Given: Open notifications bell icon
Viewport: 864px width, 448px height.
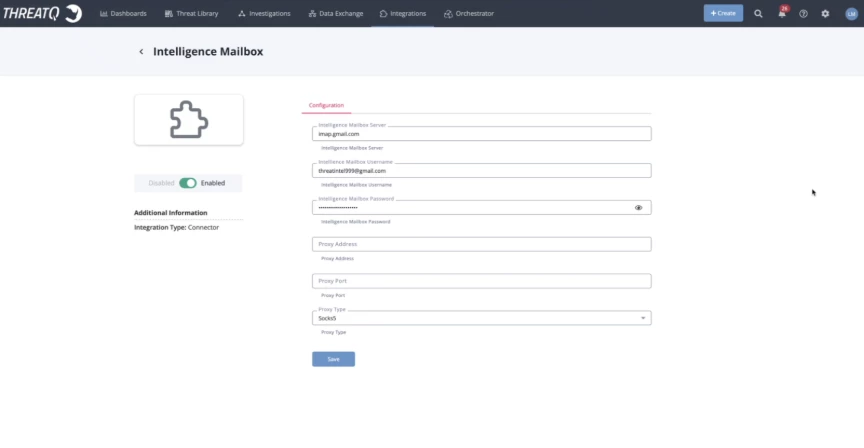Looking at the screenshot, I should click(782, 13).
